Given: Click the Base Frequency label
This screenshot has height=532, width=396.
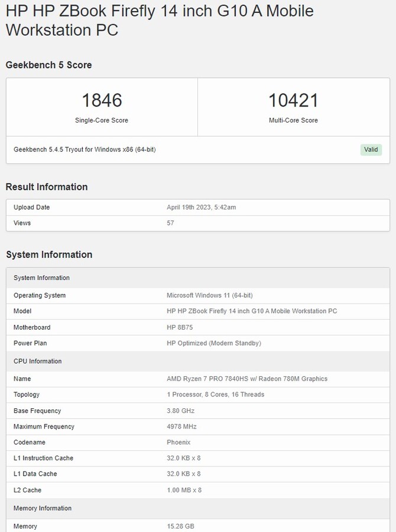Looking at the screenshot, I should [37, 411].
